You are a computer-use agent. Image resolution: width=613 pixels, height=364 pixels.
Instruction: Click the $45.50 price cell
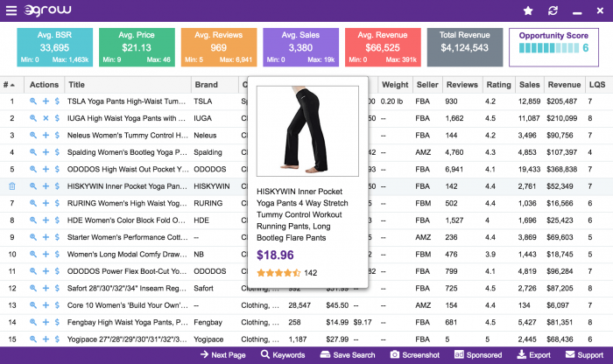click(337, 305)
